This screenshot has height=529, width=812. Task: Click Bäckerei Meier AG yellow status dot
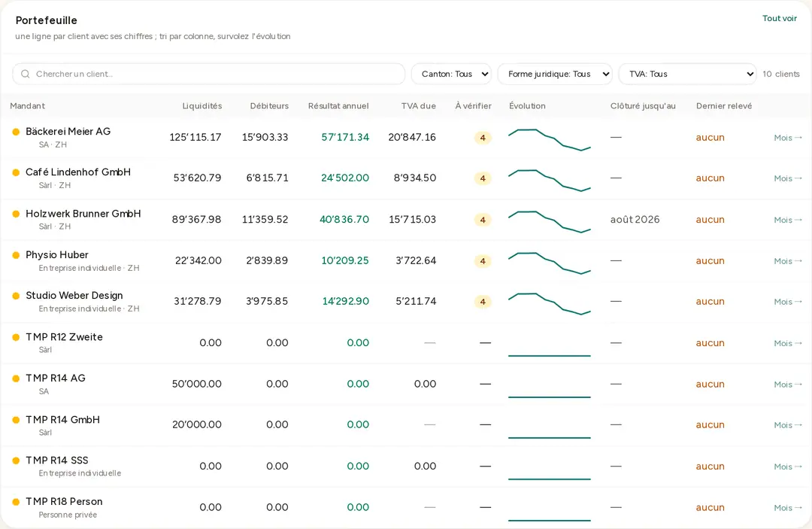point(16,132)
